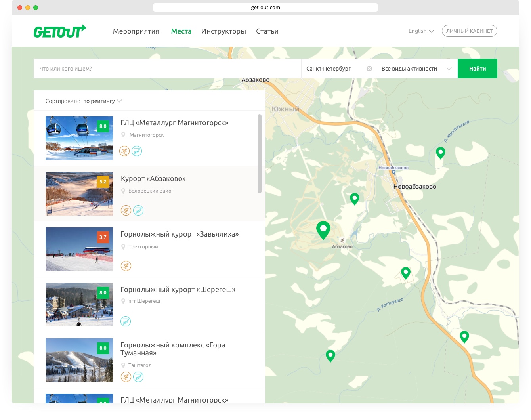Open first ГЛЦ «Металлург Магнитогорск» thumbnail
The image size is (531, 420).
pyautogui.click(x=79, y=138)
